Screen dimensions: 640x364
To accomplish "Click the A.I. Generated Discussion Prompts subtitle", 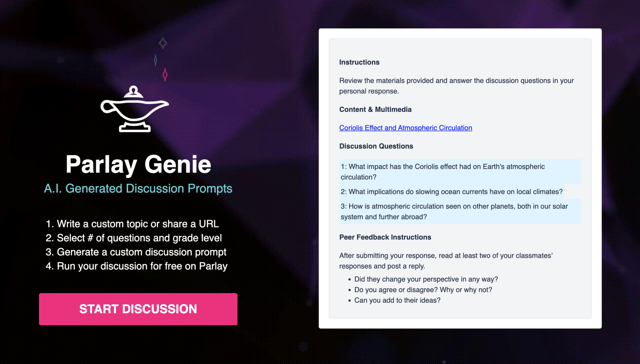I will [x=138, y=188].
